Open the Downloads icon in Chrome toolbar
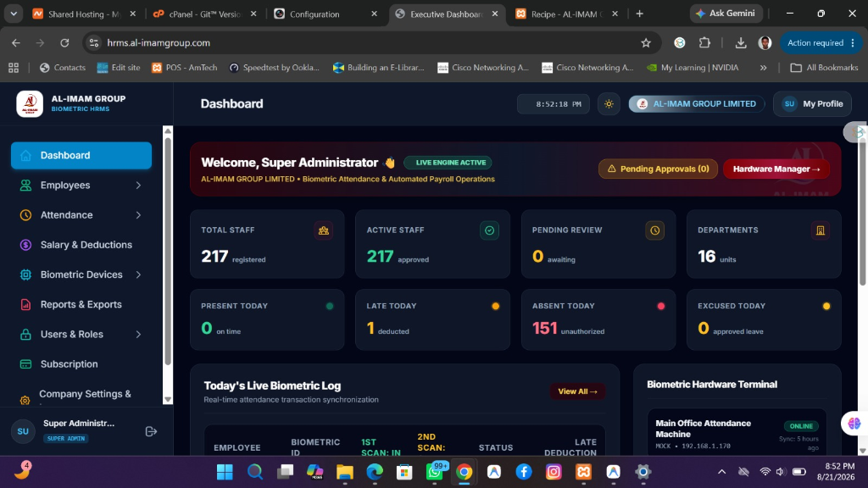Viewport: 868px width, 488px height. coord(740,42)
